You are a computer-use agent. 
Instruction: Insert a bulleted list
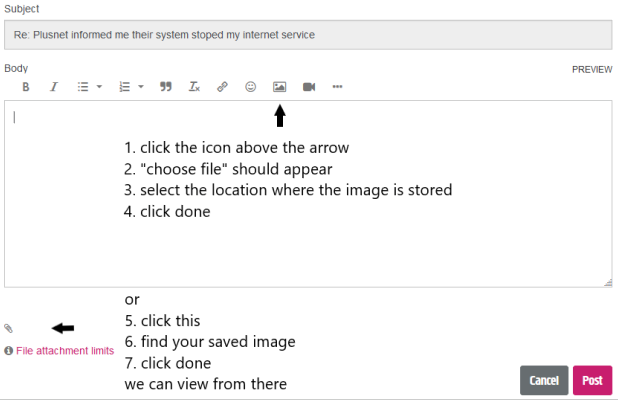point(83,87)
